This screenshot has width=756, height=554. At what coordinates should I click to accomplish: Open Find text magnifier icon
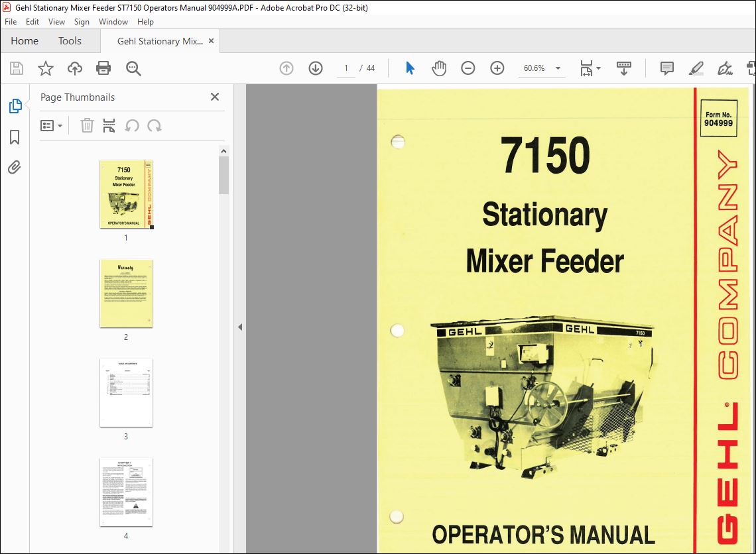tap(133, 68)
